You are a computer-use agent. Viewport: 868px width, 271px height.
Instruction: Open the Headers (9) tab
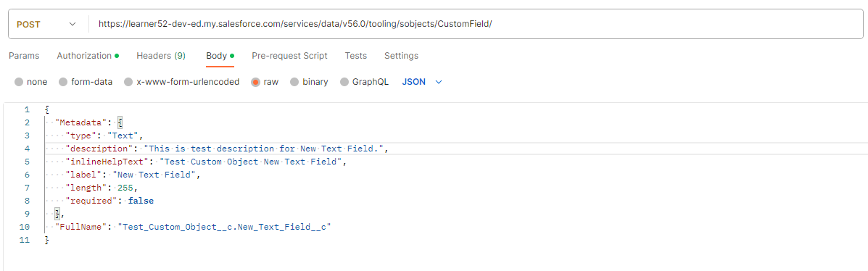[x=160, y=56]
